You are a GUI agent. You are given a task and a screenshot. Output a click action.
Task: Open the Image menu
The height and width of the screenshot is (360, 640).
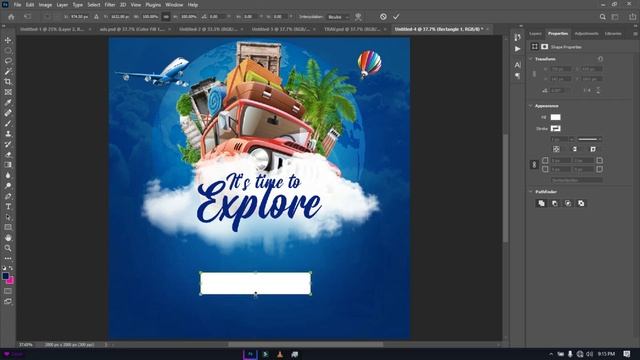point(45,5)
